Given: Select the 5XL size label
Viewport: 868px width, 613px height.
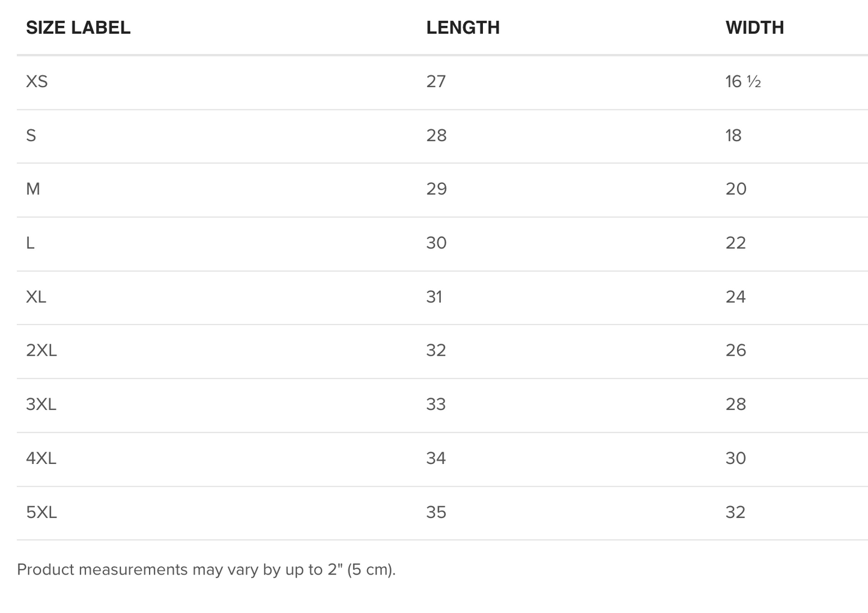Looking at the screenshot, I should pyautogui.click(x=41, y=513).
